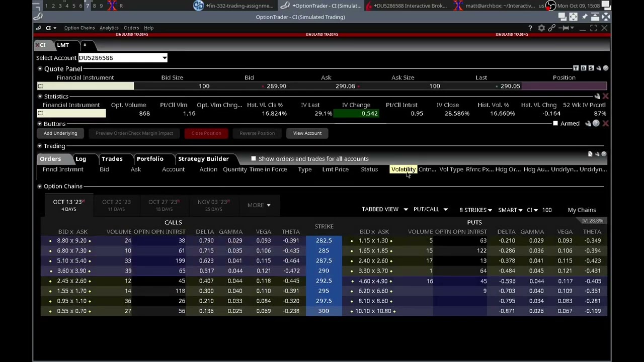Click the red Close Position button
Screen dimensions: 644x362
coord(206,133)
